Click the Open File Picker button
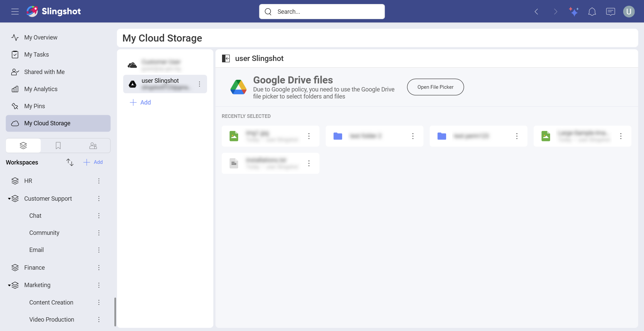 [x=435, y=87]
